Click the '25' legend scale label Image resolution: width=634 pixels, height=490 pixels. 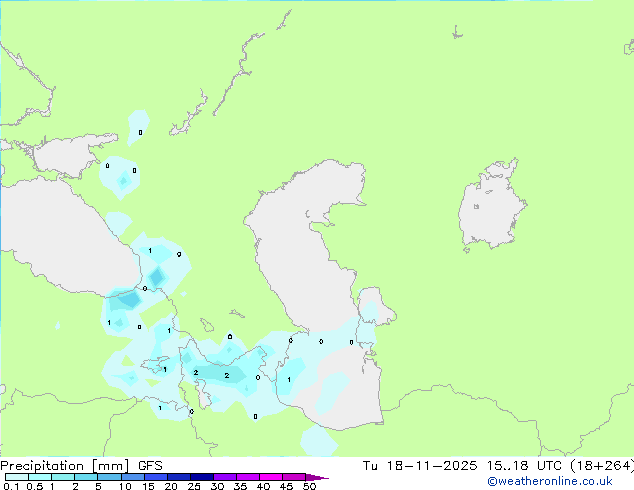[x=194, y=486]
